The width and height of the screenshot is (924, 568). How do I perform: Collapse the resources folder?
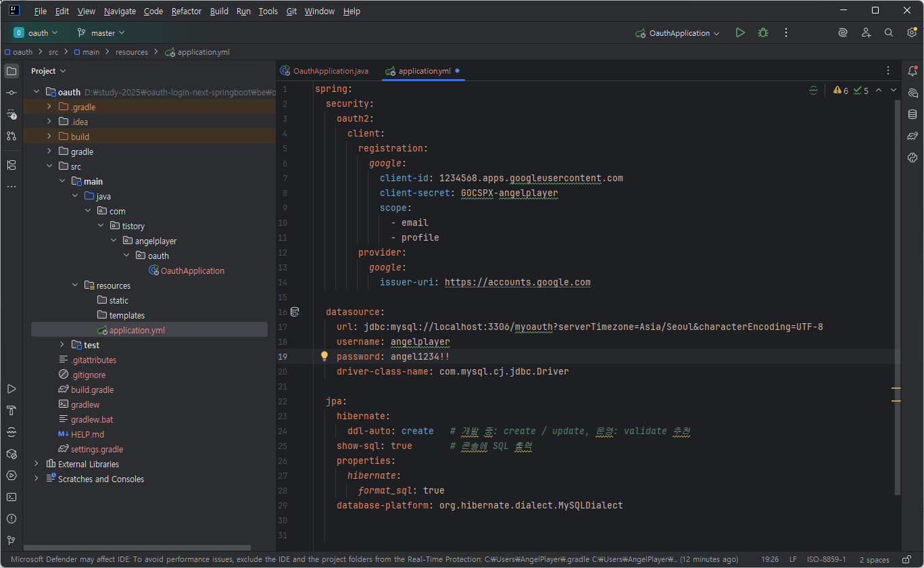click(74, 285)
